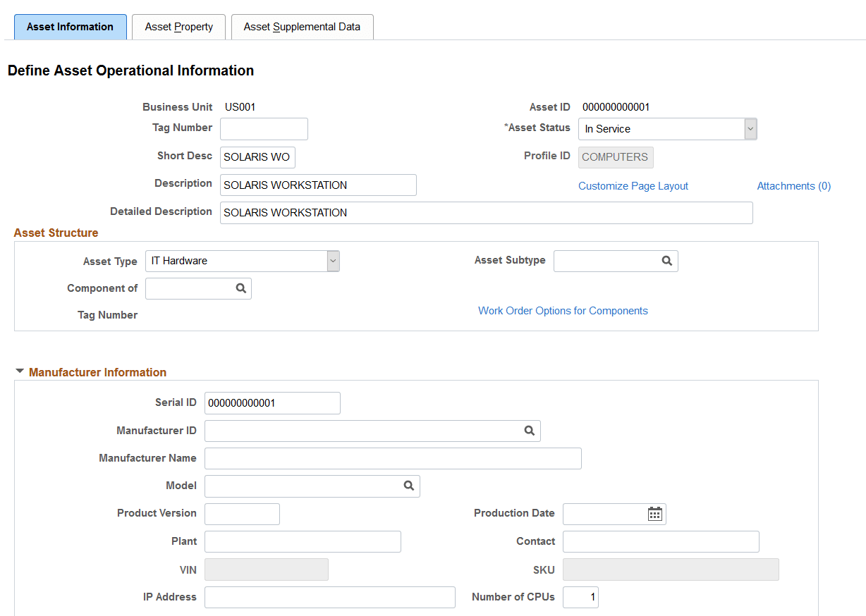This screenshot has height=616, width=866.
Task: Open the Production Date calendar picker
Action: coord(654,514)
